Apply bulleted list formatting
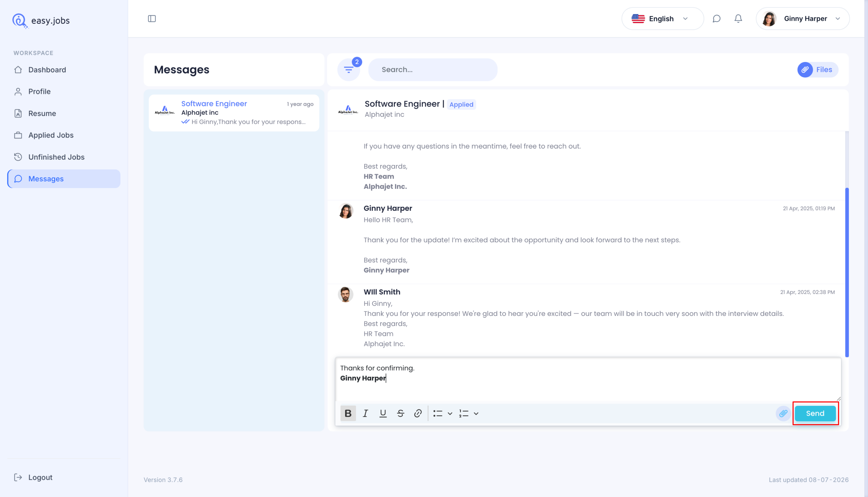 pyautogui.click(x=438, y=413)
